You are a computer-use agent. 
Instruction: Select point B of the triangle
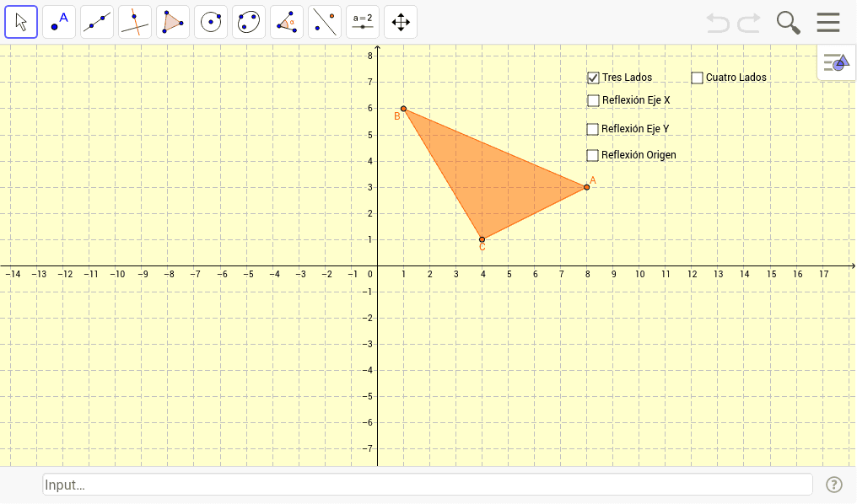[403, 109]
